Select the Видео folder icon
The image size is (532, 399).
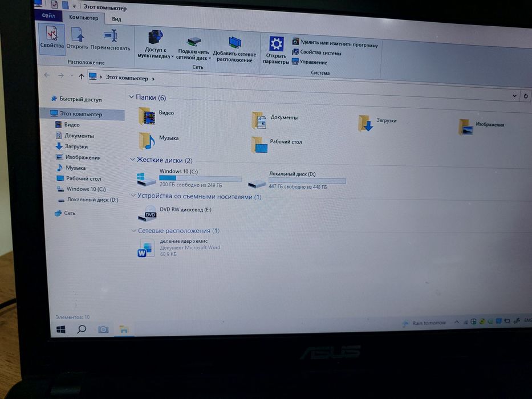pyautogui.click(x=147, y=116)
